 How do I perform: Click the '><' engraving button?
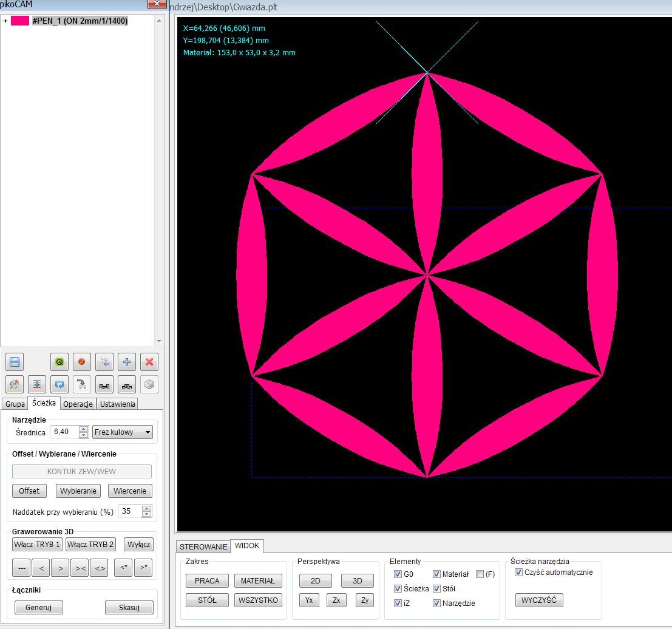pos(80,568)
